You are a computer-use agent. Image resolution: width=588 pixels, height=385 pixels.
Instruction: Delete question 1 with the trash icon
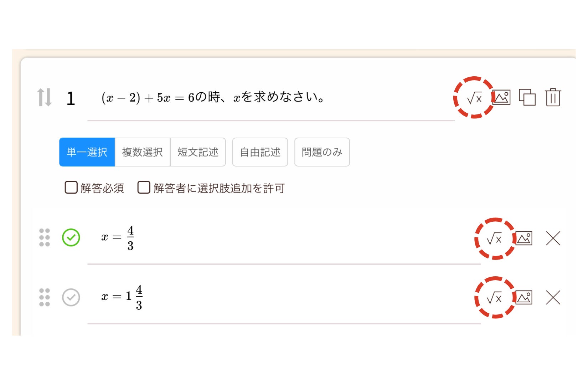coord(553,97)
